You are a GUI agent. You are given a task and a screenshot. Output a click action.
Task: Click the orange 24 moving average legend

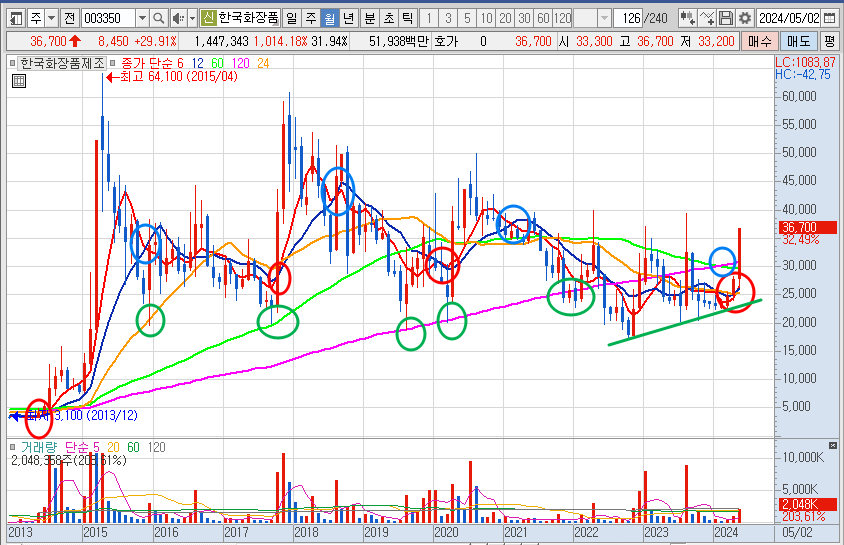click(x=263, y=63)
